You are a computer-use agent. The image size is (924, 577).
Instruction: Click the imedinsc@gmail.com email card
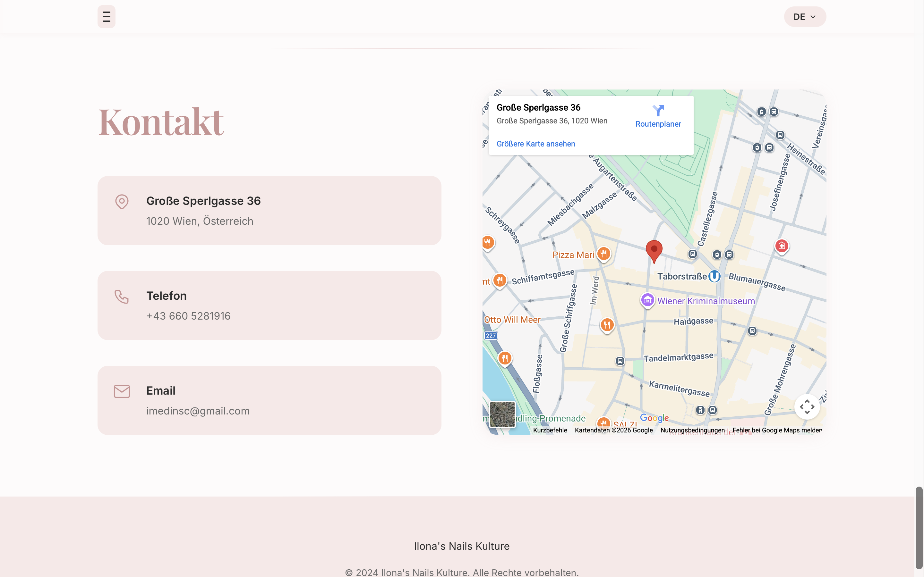click(269, 400)
